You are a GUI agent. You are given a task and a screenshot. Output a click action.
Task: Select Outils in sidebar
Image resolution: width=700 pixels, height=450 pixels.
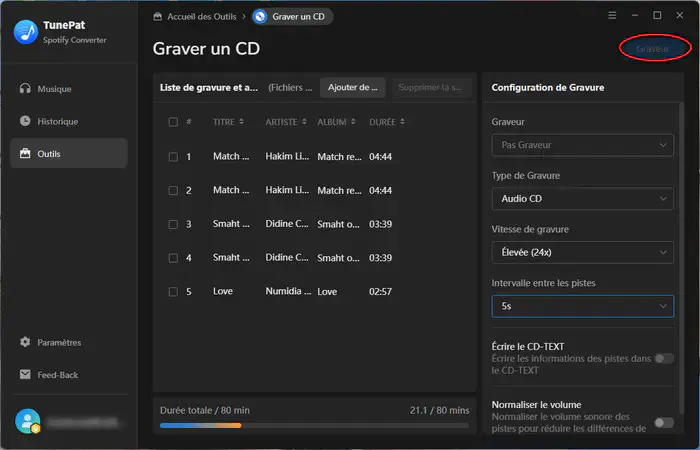coord(69,154)
